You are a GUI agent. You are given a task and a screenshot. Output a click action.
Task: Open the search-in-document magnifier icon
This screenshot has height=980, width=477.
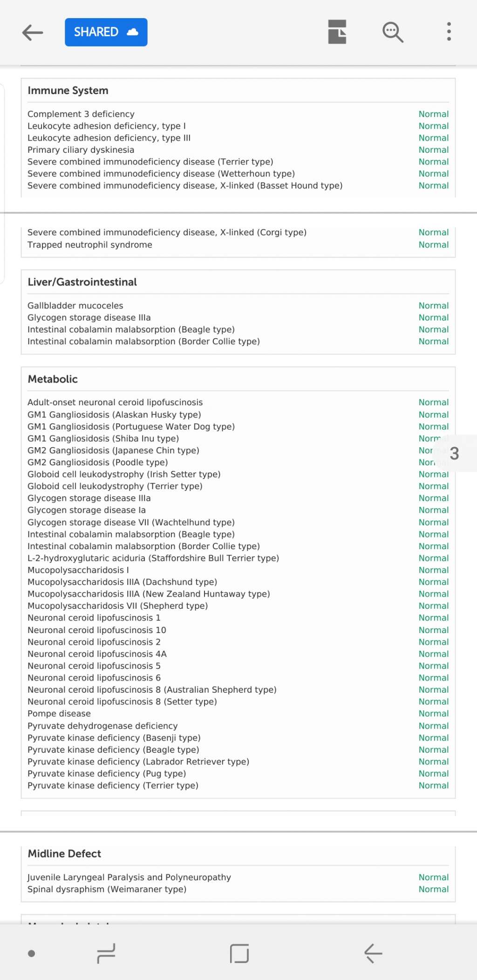pos(393,32)
